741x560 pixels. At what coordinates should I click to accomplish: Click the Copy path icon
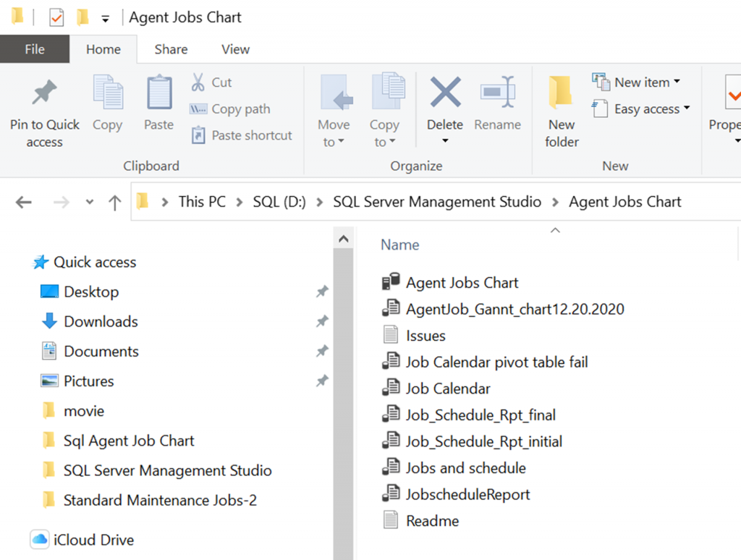click(x=198, y=109)
